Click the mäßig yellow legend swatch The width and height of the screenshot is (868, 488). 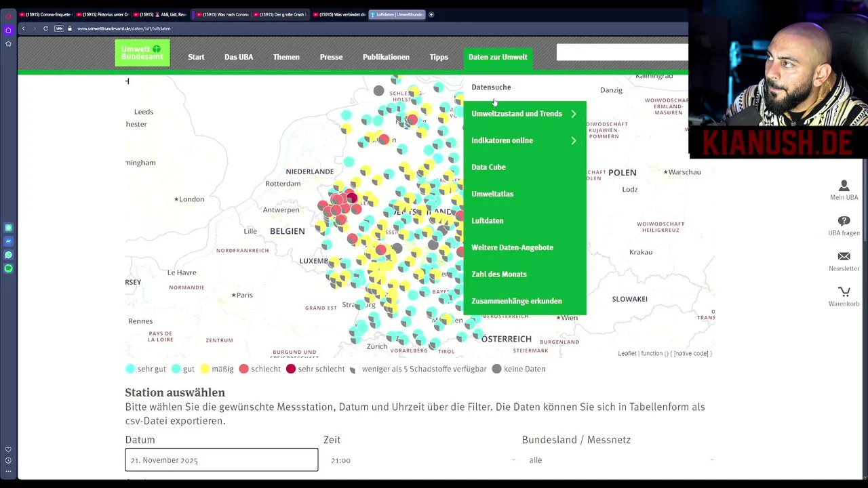[x=205, y=369]
